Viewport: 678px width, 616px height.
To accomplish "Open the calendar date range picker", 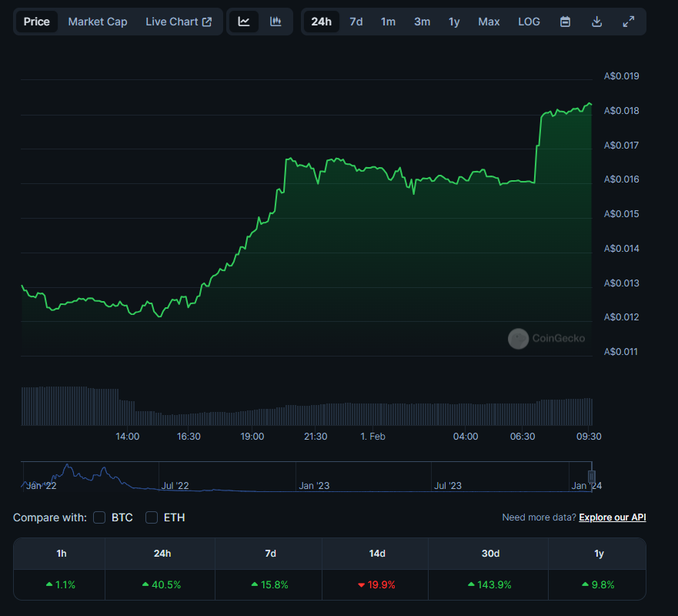I will tap(565, 22).
